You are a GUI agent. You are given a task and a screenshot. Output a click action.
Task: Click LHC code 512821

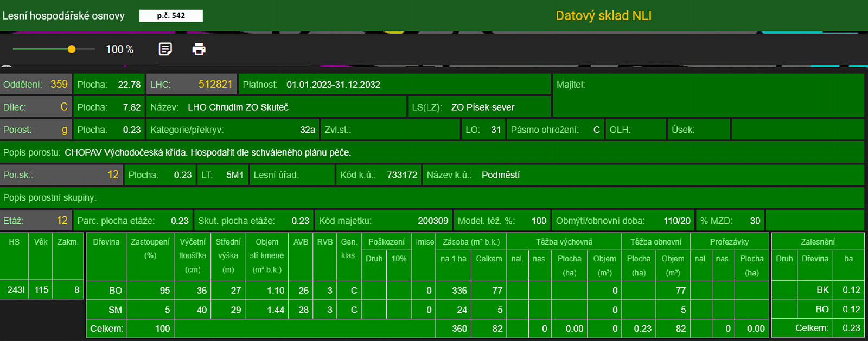[x=215, y=84]
